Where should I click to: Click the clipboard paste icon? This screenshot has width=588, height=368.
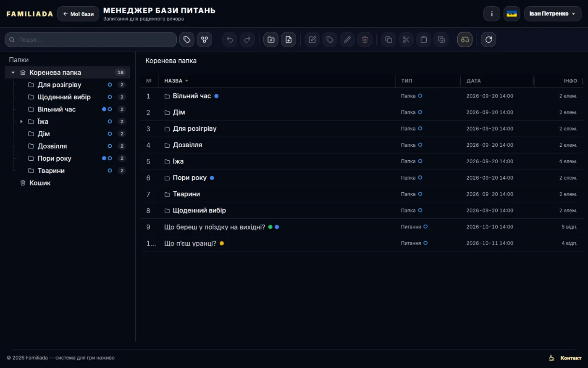424,40
